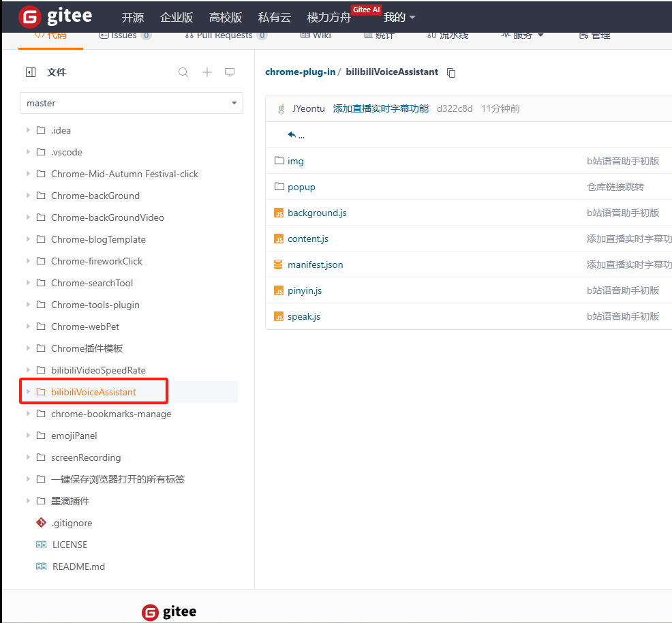Expand chrome-bookmarks-manage folder arrow
This screenshot has width=672, height=623.
pyautogui.click(x=29, y=414)
